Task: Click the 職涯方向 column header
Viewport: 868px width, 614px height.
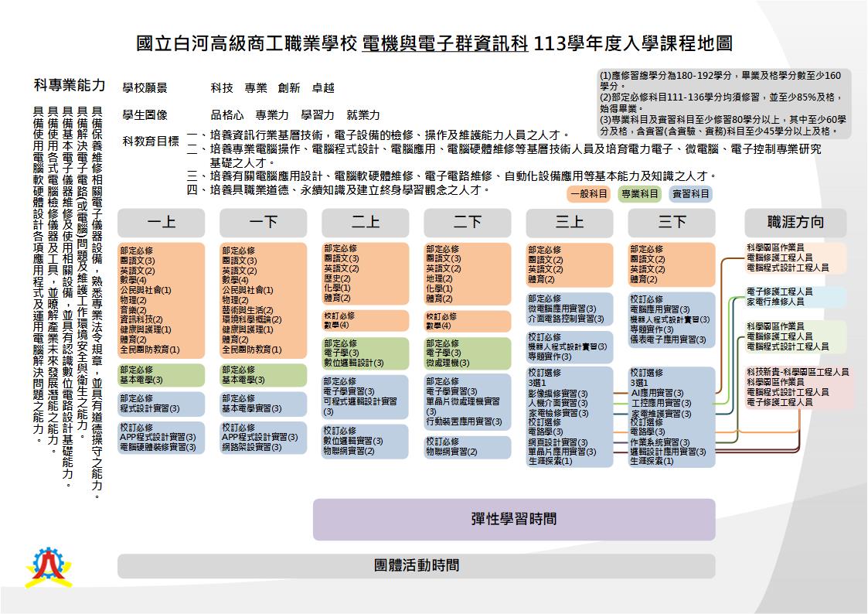Action: [795, 223]
